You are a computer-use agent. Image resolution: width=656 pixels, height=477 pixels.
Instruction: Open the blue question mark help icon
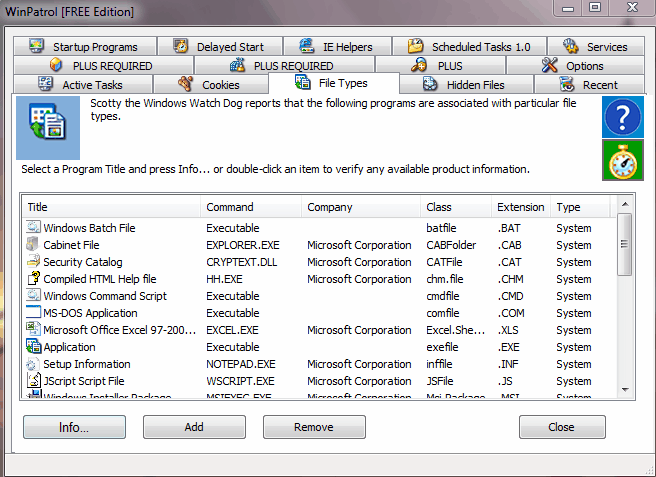[x=623, y=117]
